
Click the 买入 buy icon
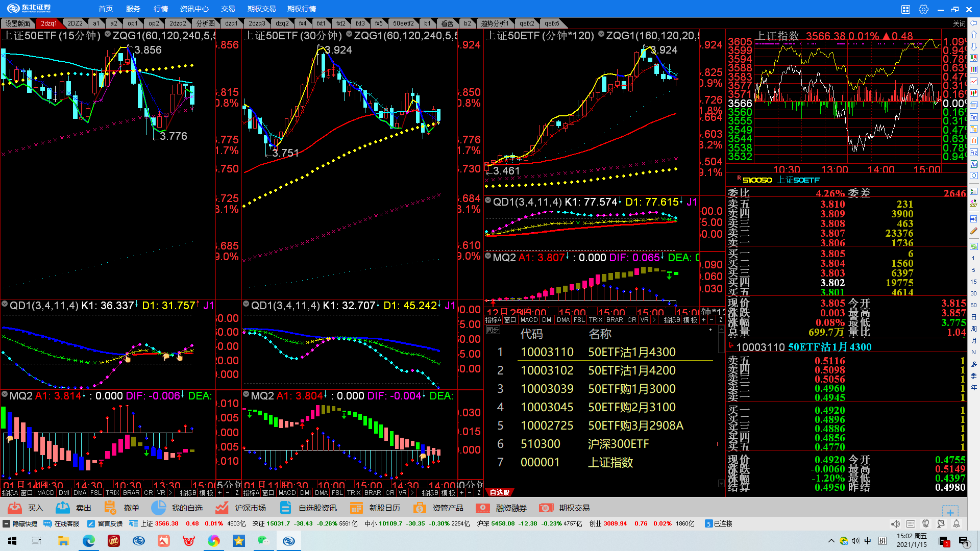(x=15, y=508)
